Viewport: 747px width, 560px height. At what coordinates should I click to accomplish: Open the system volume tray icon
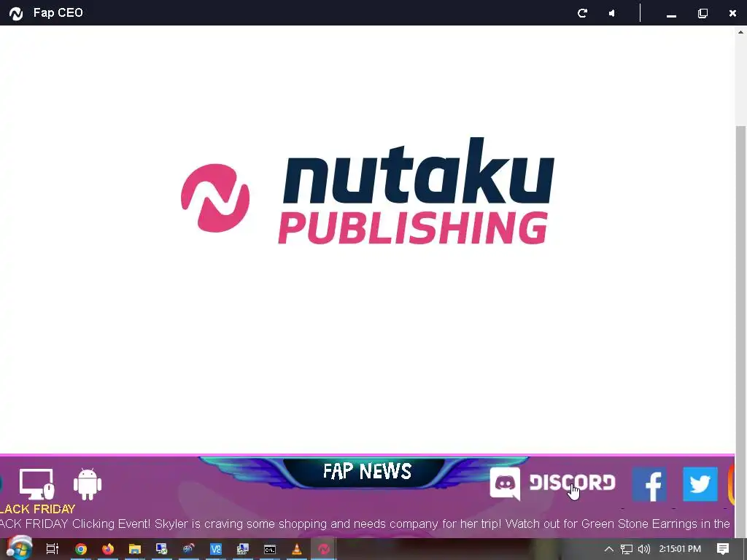click(644, 549)
